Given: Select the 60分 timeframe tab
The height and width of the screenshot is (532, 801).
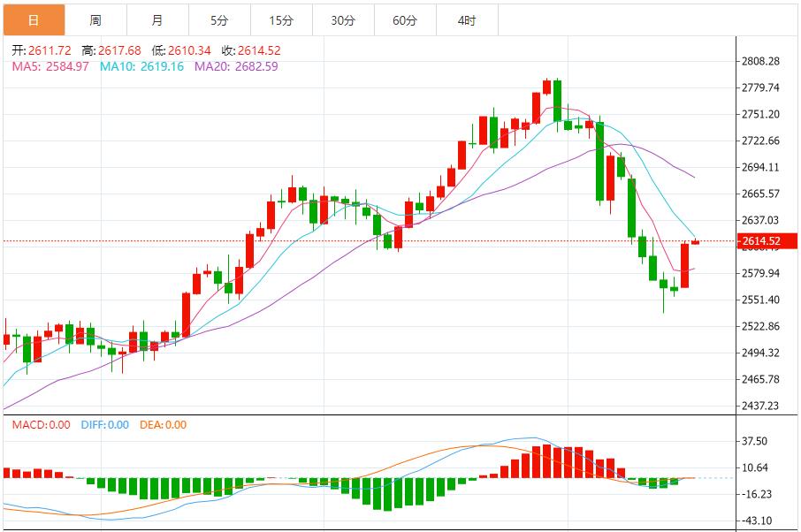Looking at the screenshot, I should (x=405, y=20).
